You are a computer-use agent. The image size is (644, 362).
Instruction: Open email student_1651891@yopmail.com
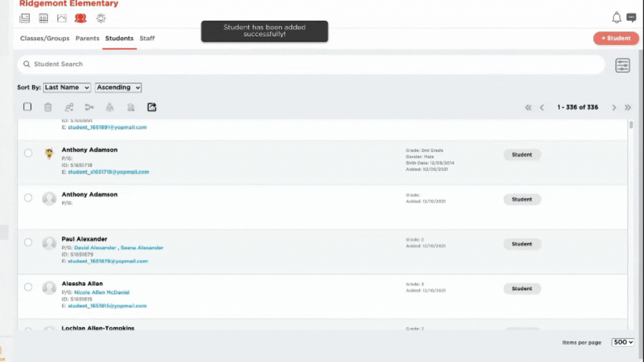(x=107, y=127)
